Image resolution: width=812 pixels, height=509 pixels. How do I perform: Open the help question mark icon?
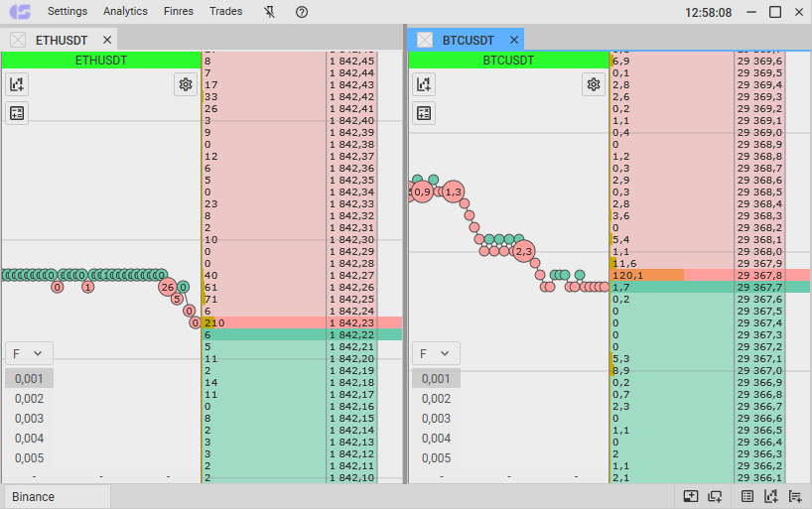302,12
